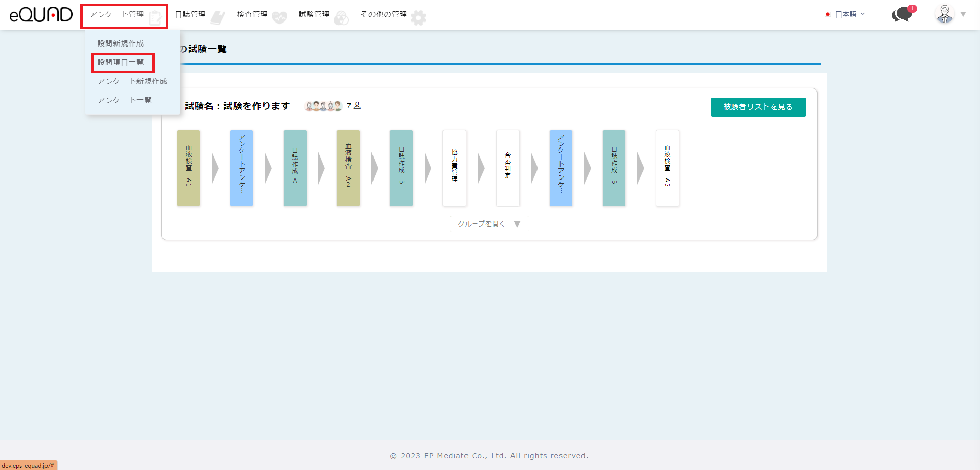Click the participant avatars group icon
980x470 pixels.
[323, 106]
